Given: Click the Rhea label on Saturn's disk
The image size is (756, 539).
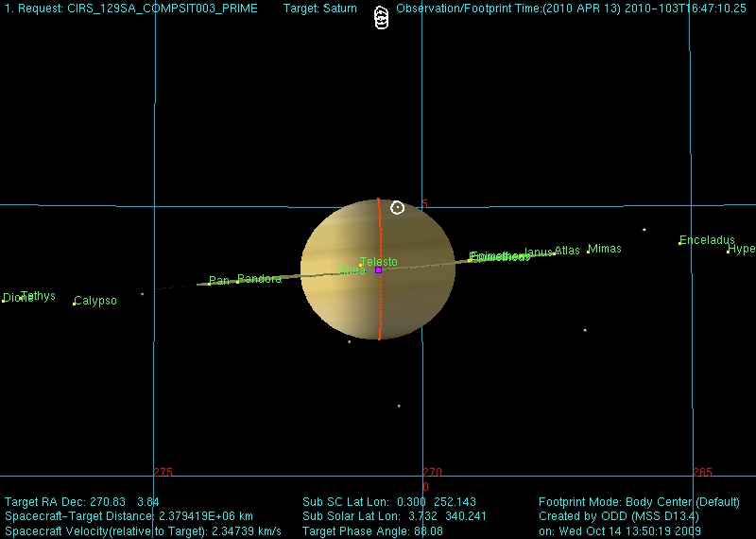Looking at the screenshot, I should pyautogui.click(x=352, y=270).
